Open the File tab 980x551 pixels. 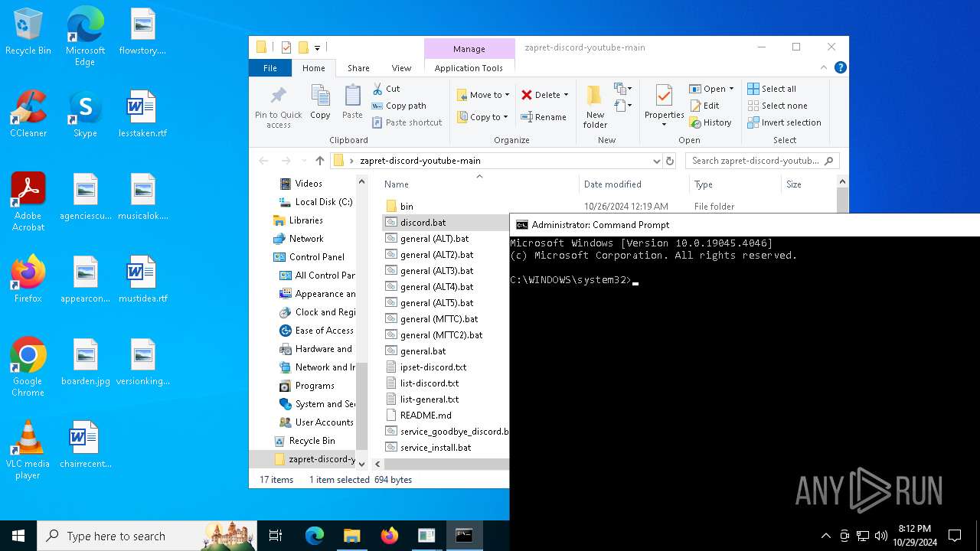(270, 67)
